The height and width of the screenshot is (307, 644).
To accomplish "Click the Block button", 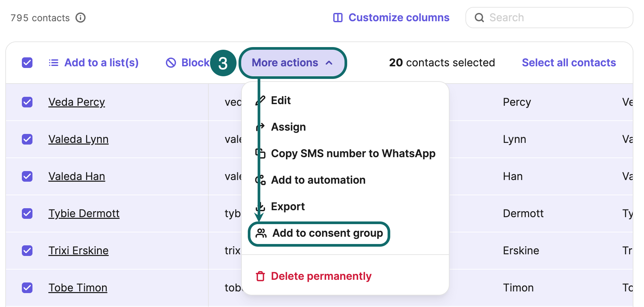I will click(188, 63).
